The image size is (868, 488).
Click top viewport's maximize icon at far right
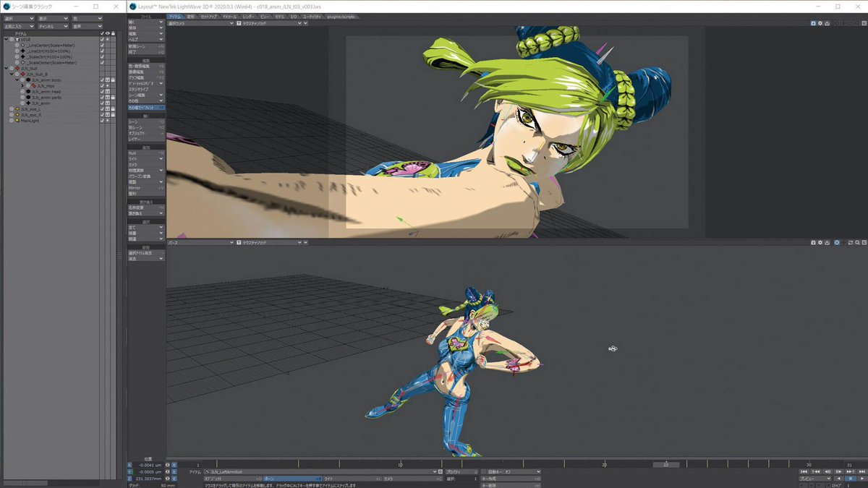coord(864,23)
